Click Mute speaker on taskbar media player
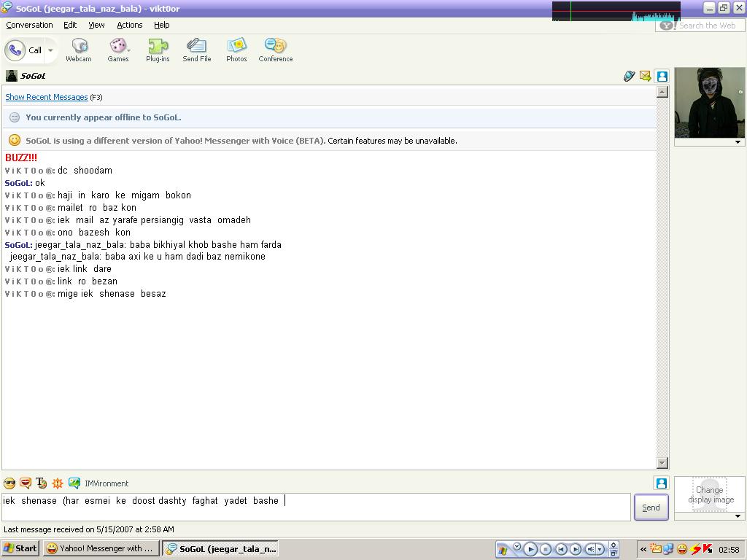This screenshot has width=747, height=560. 590,549
